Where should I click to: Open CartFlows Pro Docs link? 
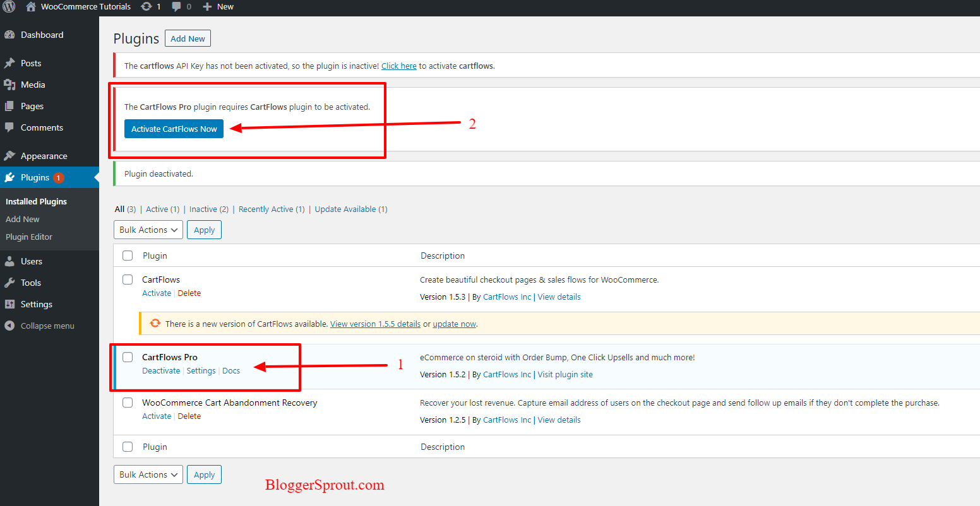[231, 370]
